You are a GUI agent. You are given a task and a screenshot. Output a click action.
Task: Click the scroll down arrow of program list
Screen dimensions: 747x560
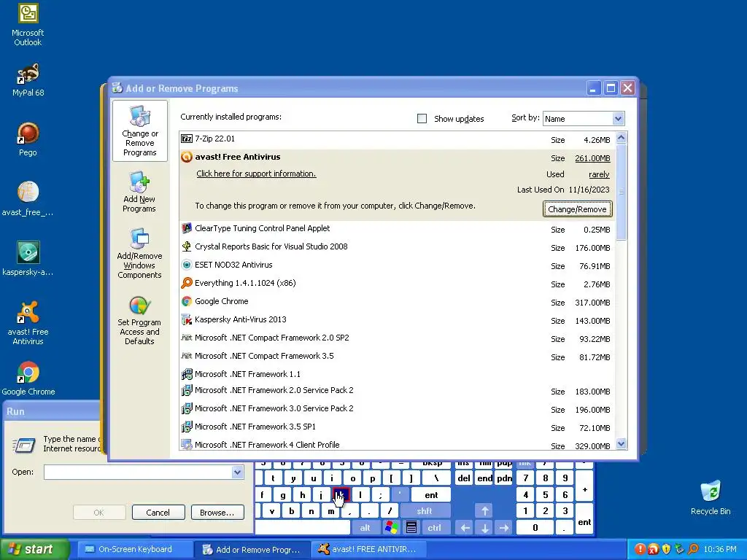621,444
